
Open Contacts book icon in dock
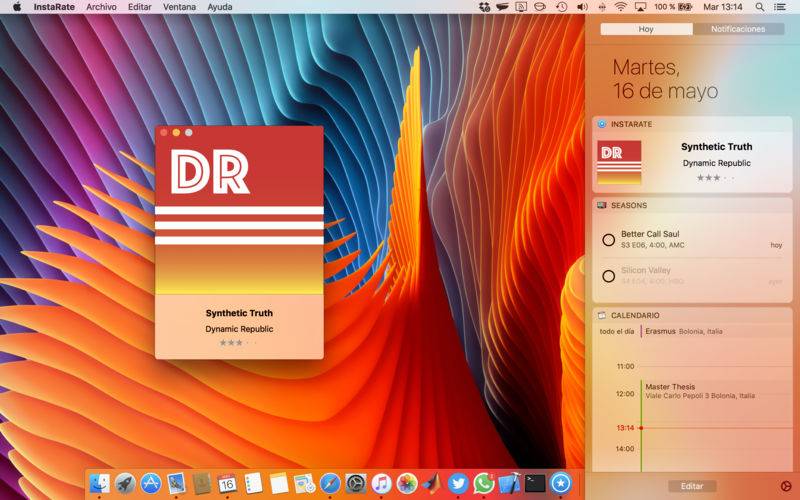(x=202, y=483)
